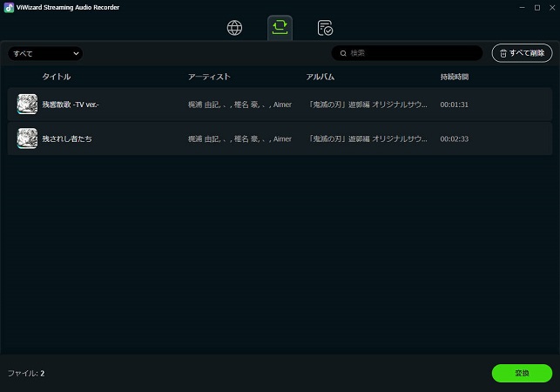Viewport: 560px width, 392px height.
Task: Select track title 残されし者たち
Action: click(67, 139)
